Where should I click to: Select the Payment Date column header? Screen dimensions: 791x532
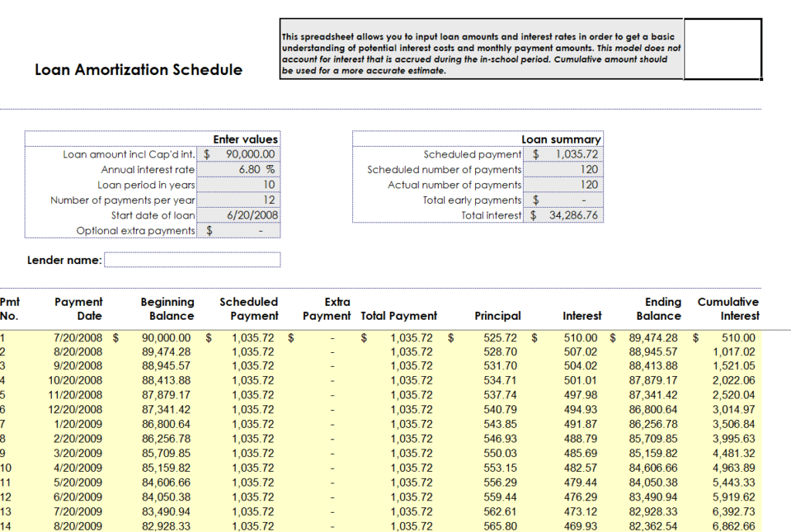pos(78,309)
